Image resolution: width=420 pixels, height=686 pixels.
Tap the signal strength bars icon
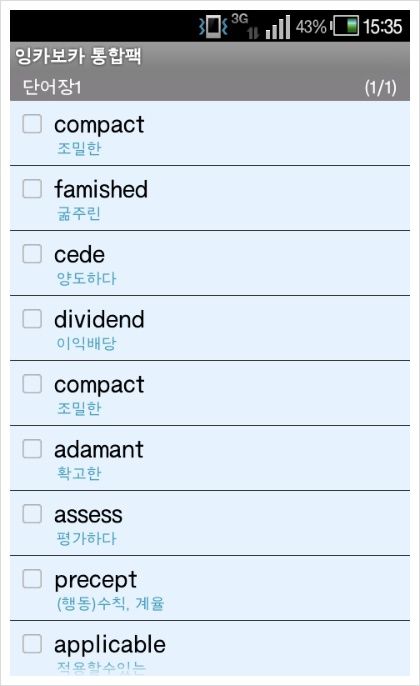pos(277,27)
